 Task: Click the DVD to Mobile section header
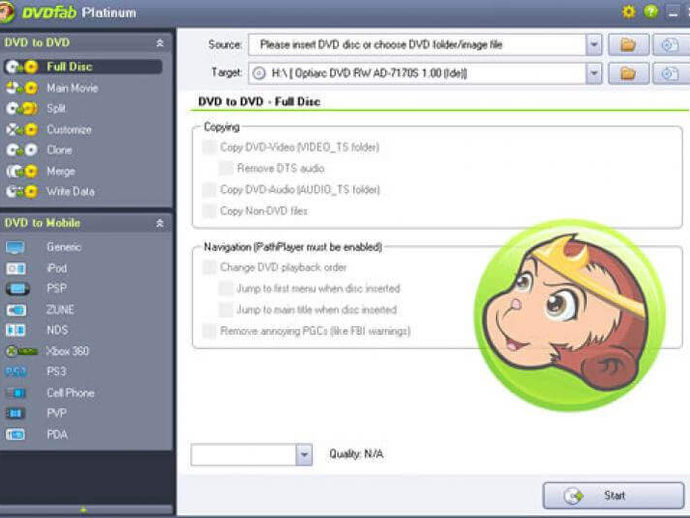tap(86, 224)
